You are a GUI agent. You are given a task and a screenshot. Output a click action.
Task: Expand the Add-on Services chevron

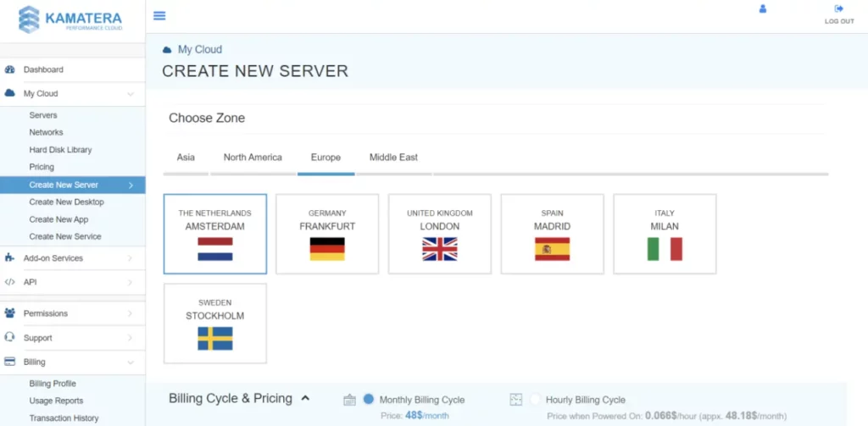point(130,257)
